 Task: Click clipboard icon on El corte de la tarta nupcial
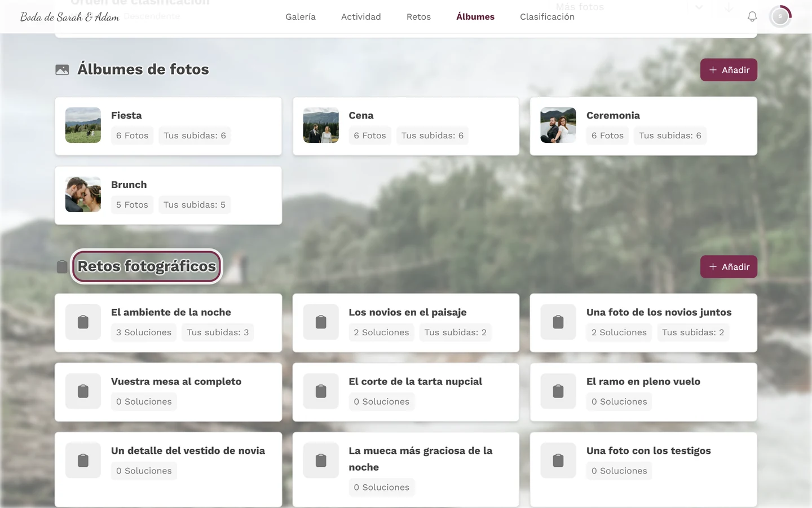tap(321, 391)
